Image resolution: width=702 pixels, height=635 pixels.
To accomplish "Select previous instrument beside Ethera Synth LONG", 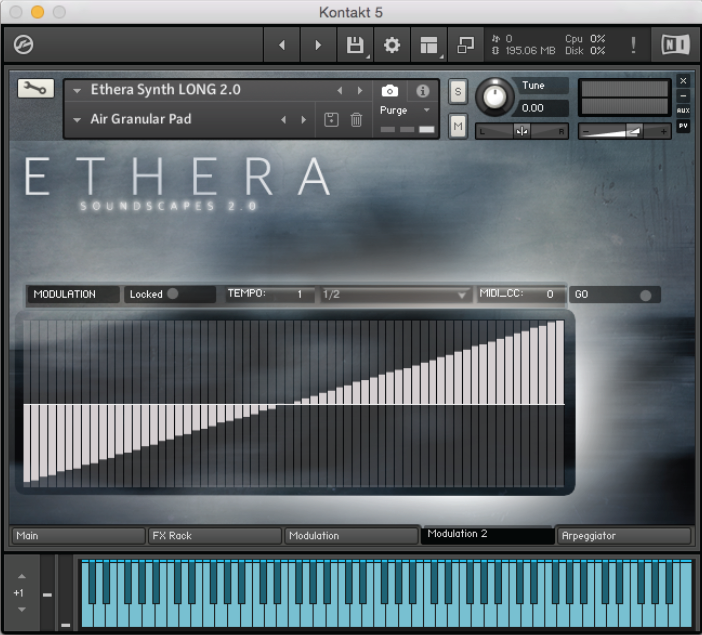I will click(x=340, y=90).
